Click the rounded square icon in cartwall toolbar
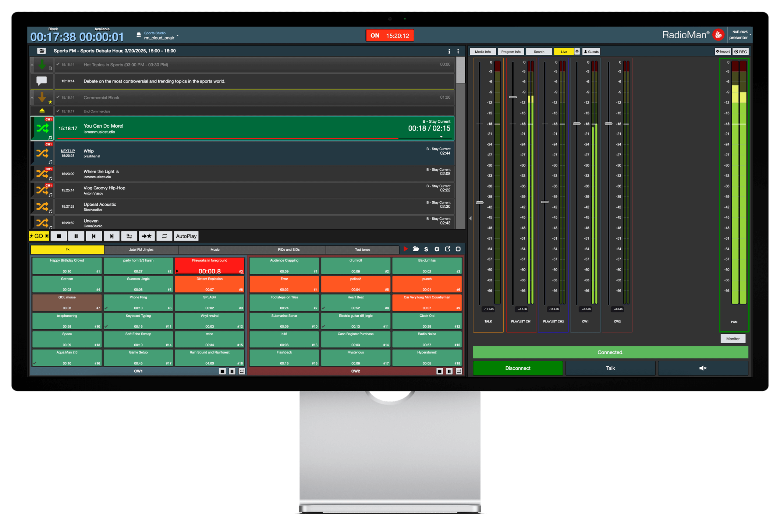The image size is (780, 532). click(458, 249)
